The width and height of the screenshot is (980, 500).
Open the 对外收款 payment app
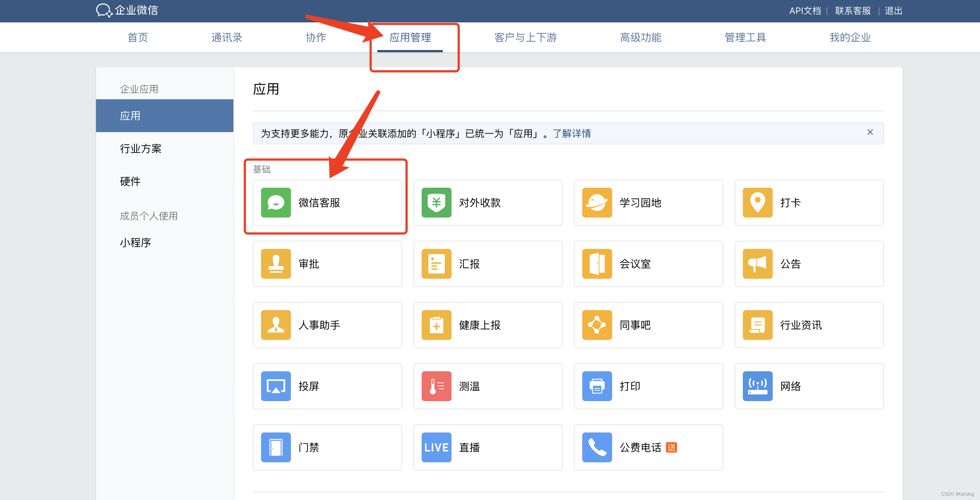488,203
